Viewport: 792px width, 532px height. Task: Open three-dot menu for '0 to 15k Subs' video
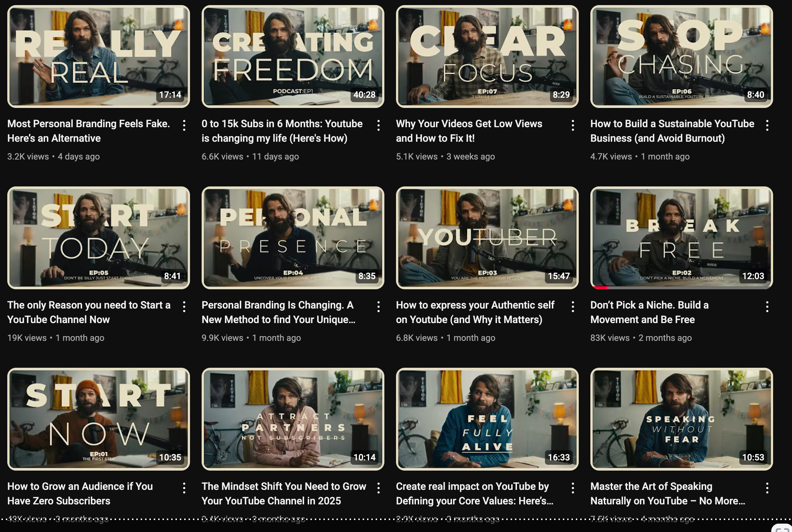point(379,125)
